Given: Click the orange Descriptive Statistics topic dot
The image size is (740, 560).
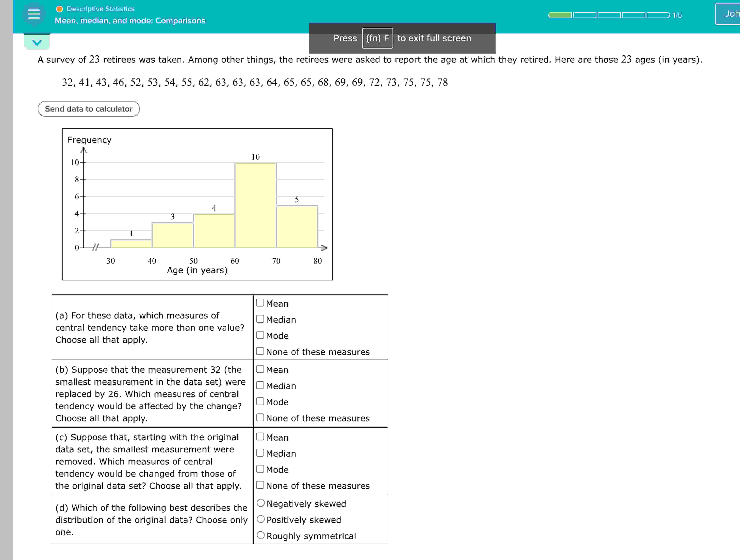Looking at the screenshot, I should coord(59,9).
